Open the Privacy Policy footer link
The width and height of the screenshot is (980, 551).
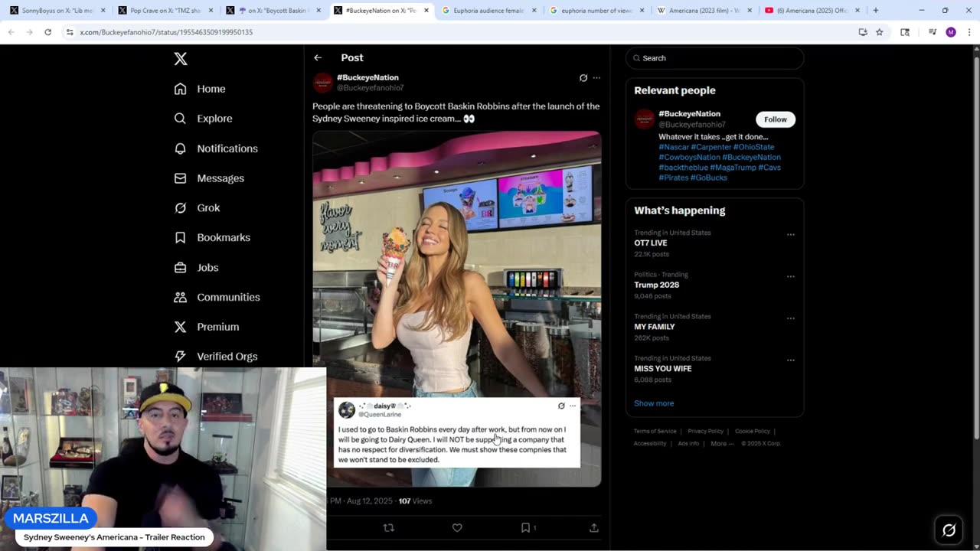pyautogui.click(x=705, y=431)
